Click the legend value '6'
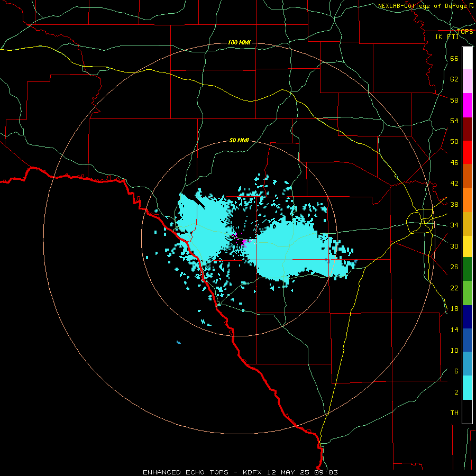The height and width of the screenshot is (476, 476). tap(456, 371)
